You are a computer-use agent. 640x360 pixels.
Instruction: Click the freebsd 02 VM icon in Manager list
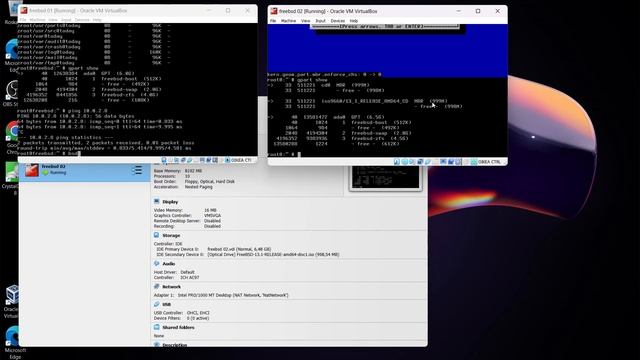(32, 170)
